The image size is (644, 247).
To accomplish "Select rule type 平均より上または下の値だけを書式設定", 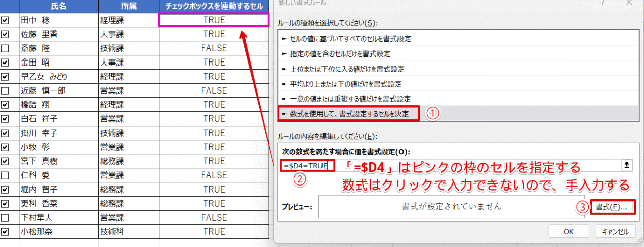I will [x=458, y=84].
